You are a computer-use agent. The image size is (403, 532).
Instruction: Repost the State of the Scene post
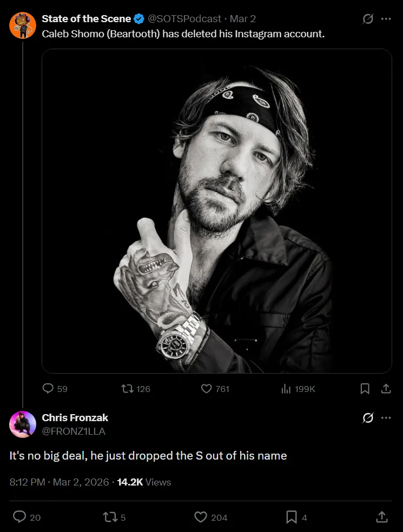(x=128, y=389)
